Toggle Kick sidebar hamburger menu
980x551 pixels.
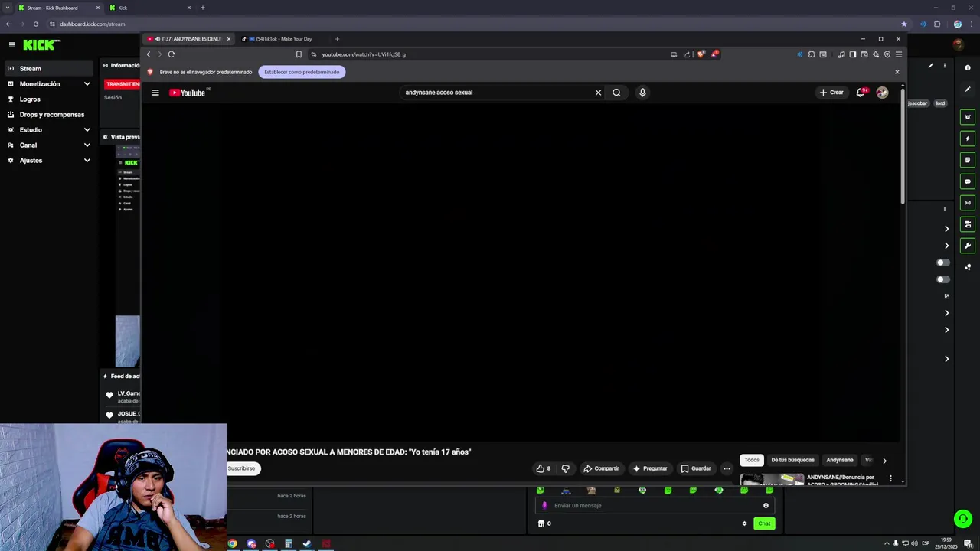click(x=12, y=45)
